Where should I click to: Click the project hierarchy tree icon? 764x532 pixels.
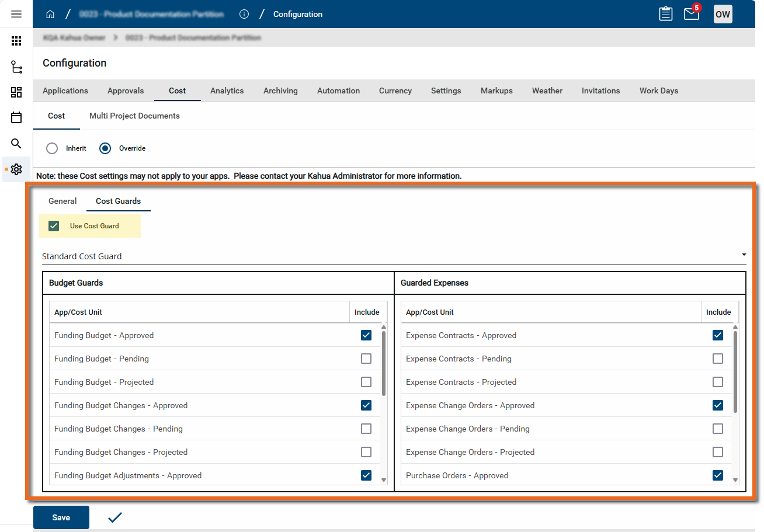tap(16, 67)
